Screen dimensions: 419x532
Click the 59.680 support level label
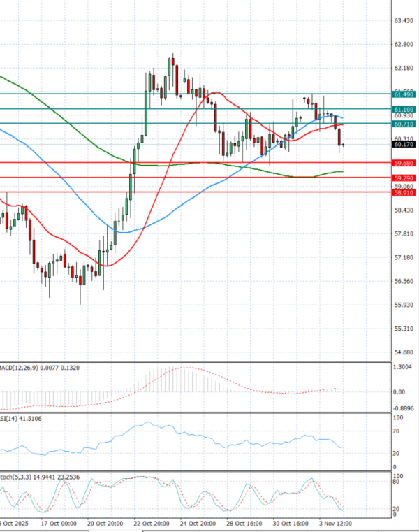(x=404, y=163)
